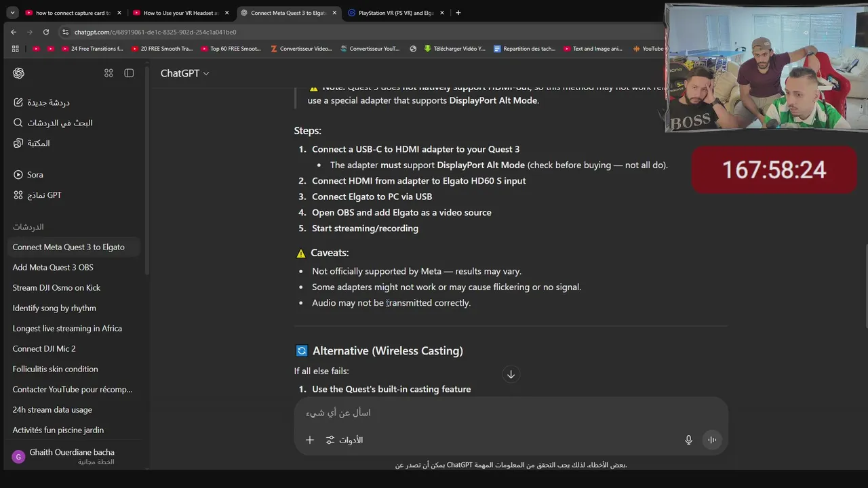Open Télécharger Vidéo Y... bookmark

click(x=455, y=49)
